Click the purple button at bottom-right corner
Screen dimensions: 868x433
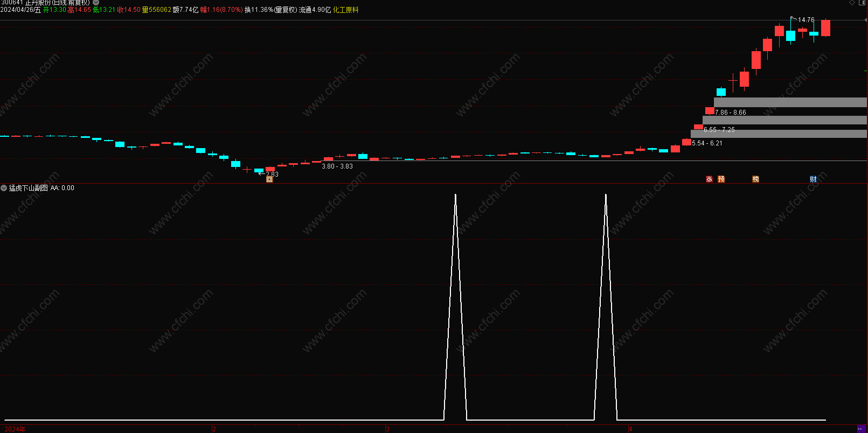point(861,429)
